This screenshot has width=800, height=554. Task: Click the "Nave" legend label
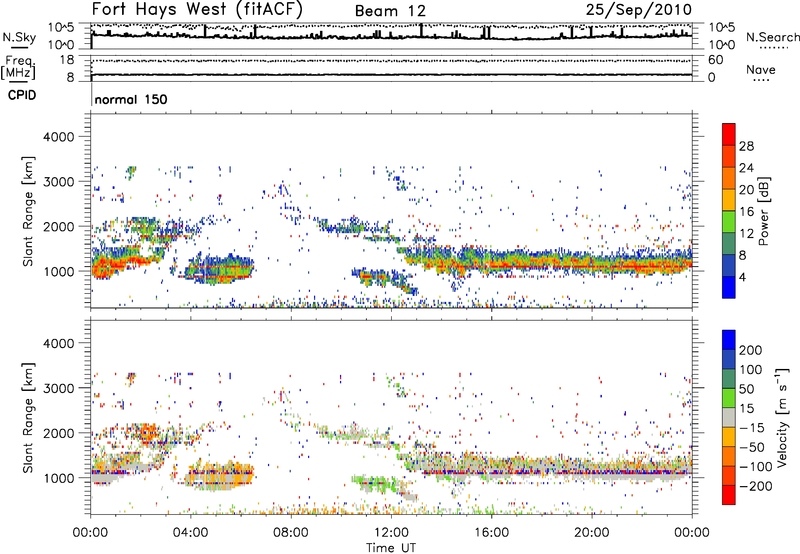coord(761,69)
